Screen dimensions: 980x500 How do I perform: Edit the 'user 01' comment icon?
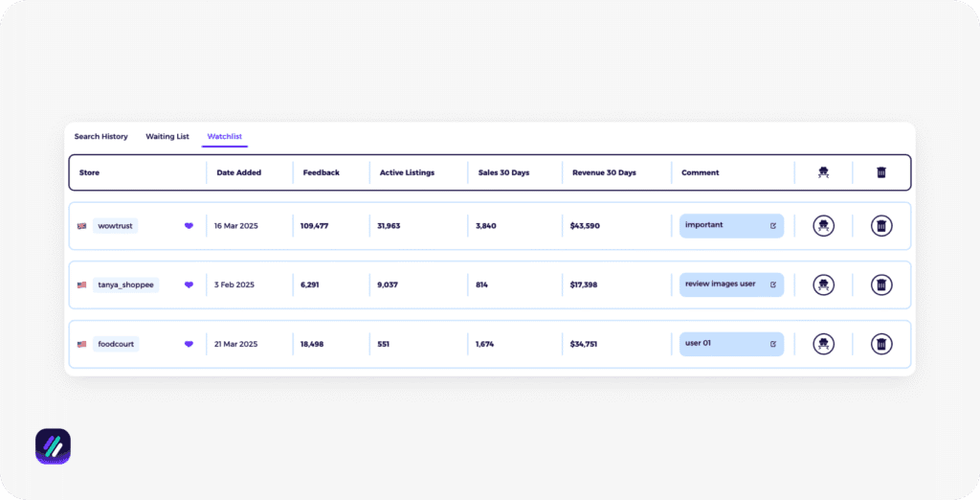point(773,344)
